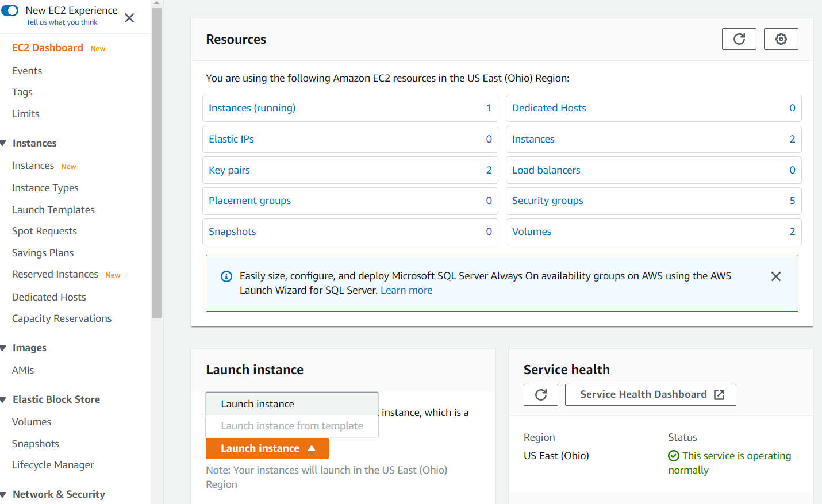This screenshot has width=822, height=504.
Task: Open the Dedicated Hosts resource card
Action: pos(654,108)
